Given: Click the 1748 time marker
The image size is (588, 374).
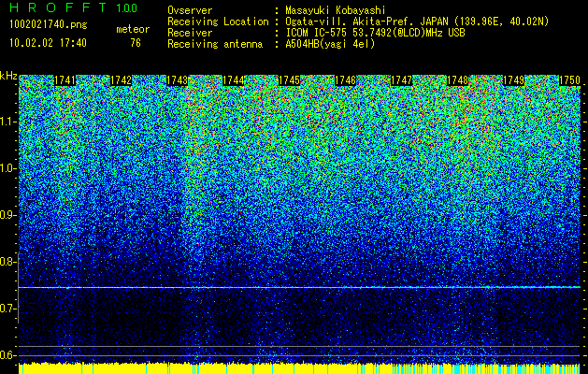Looking at the screenshot, I should 457,80.
